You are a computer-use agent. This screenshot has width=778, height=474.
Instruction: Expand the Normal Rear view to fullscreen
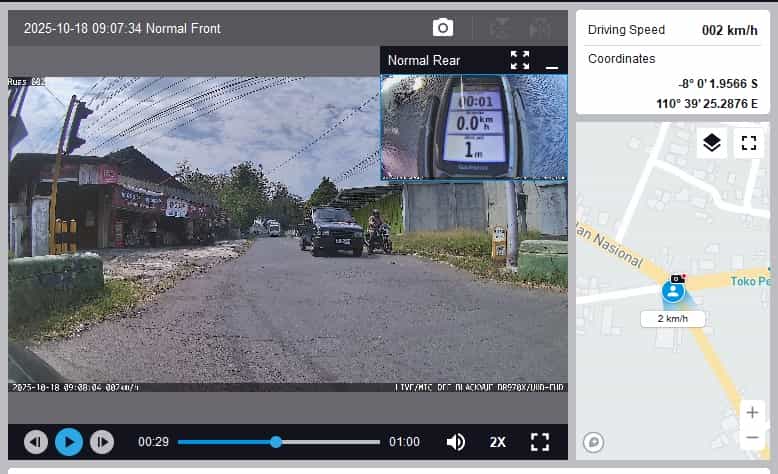520,60
